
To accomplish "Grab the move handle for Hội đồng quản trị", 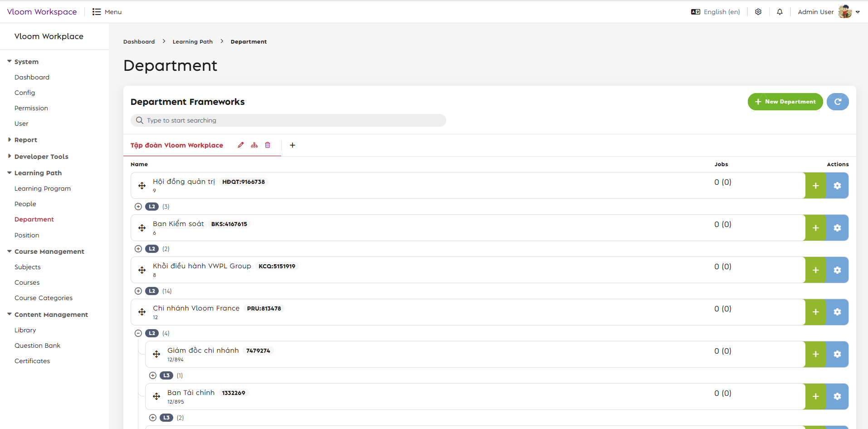I will (142, 186).
